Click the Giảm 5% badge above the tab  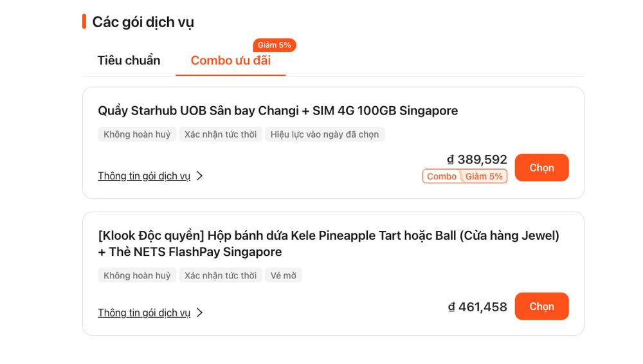(275, 45)
